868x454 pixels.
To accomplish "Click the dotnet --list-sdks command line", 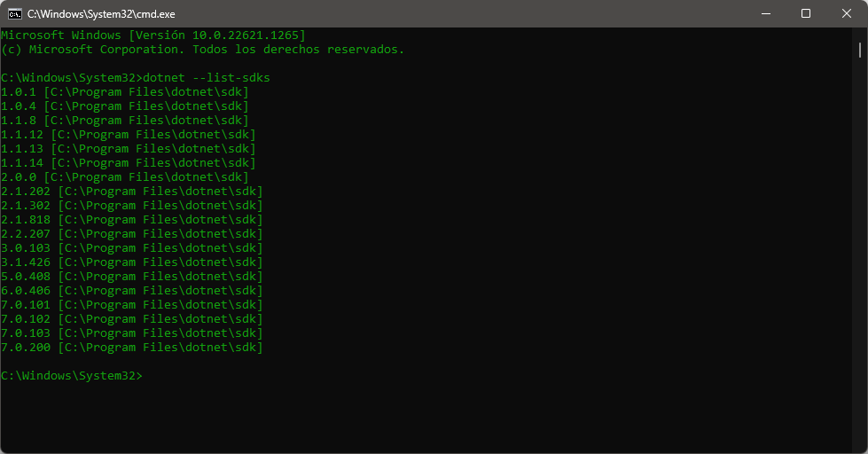I will tap(136, 77).
